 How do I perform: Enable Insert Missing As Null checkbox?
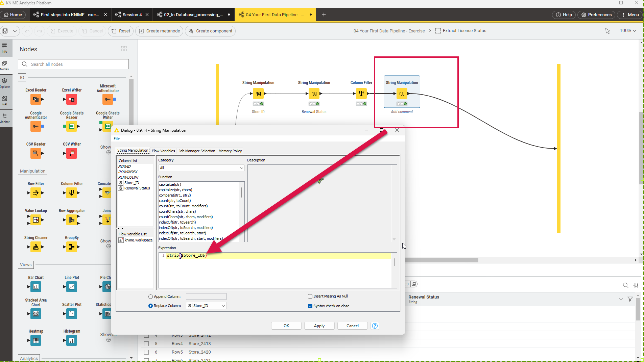click(310, 296)
